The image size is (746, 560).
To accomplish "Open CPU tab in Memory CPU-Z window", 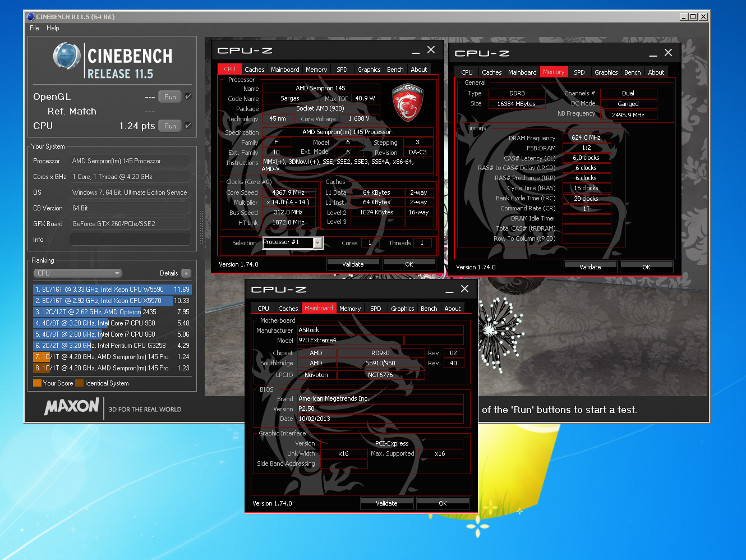I will point(467,72).
